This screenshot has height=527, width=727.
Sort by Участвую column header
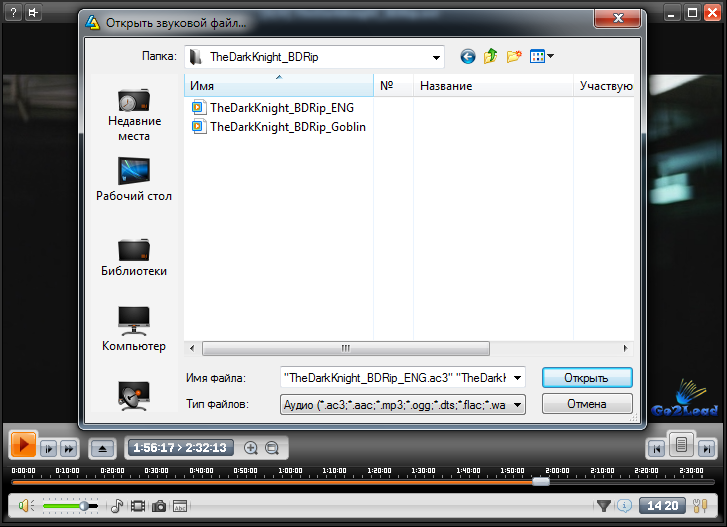(x=604, y=86)
